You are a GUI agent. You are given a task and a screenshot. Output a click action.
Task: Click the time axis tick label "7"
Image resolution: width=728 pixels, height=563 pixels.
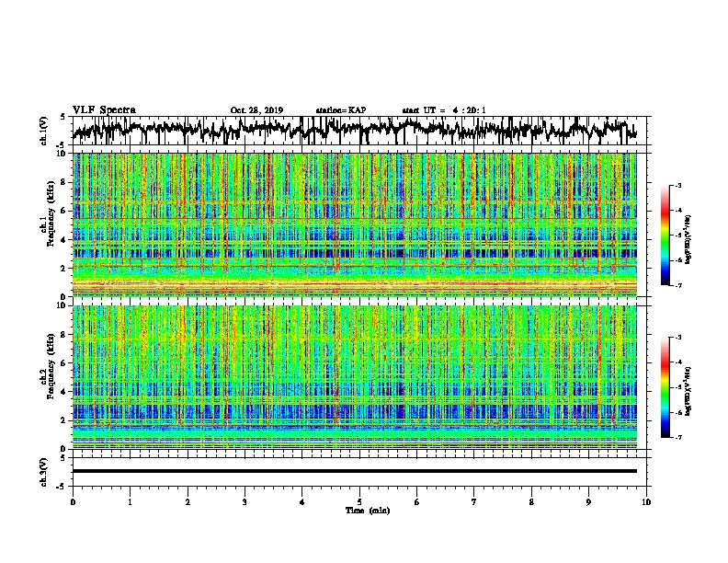click(474, 502)
